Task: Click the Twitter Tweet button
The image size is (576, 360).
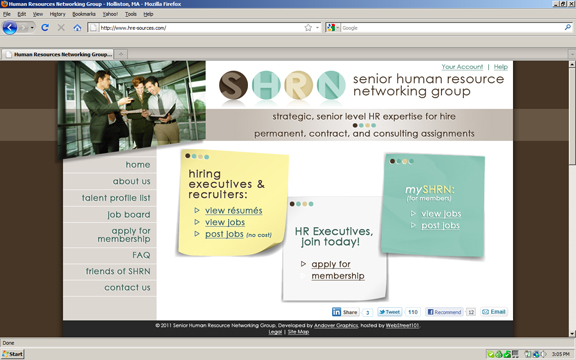Action: (x=389, y=312)
